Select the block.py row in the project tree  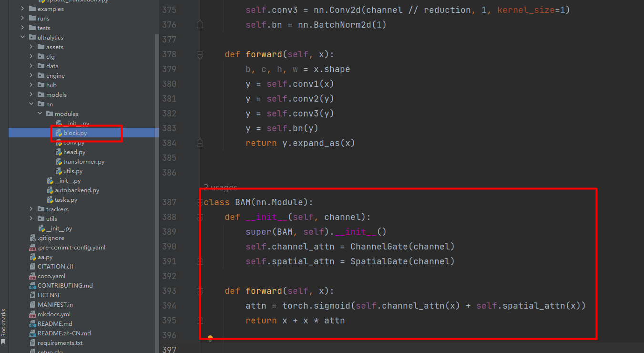pos(83,133)
